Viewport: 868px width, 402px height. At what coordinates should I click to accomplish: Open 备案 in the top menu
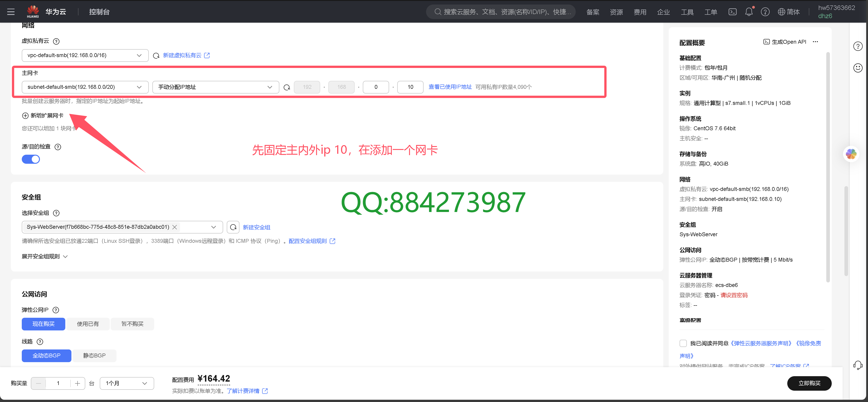point(593,12)
